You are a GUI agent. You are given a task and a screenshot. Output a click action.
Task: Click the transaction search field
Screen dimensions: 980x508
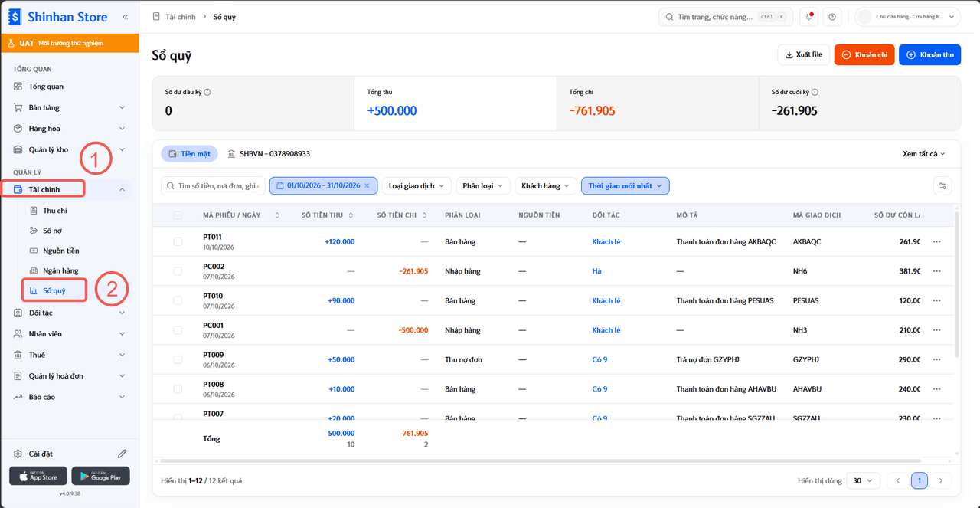(x=213, y=185)
